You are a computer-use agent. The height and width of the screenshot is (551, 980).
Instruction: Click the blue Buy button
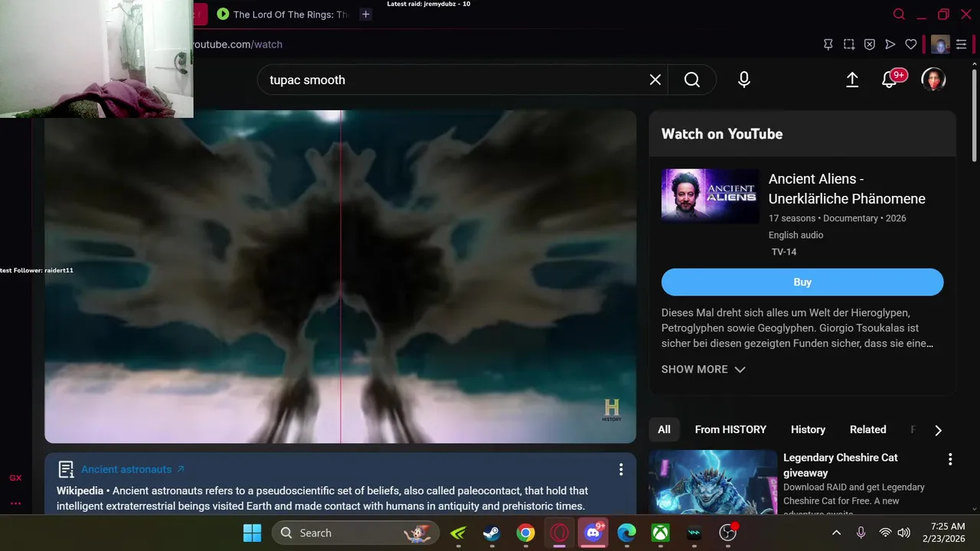point(802,282)
